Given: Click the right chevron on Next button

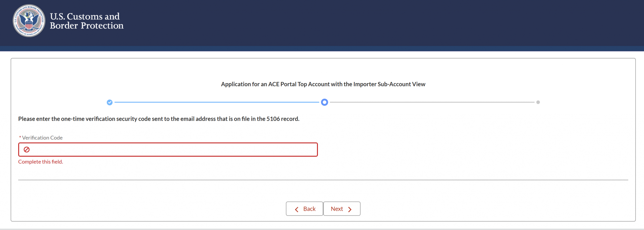Looking at the screenshot, I should click(x=350, y=209).
